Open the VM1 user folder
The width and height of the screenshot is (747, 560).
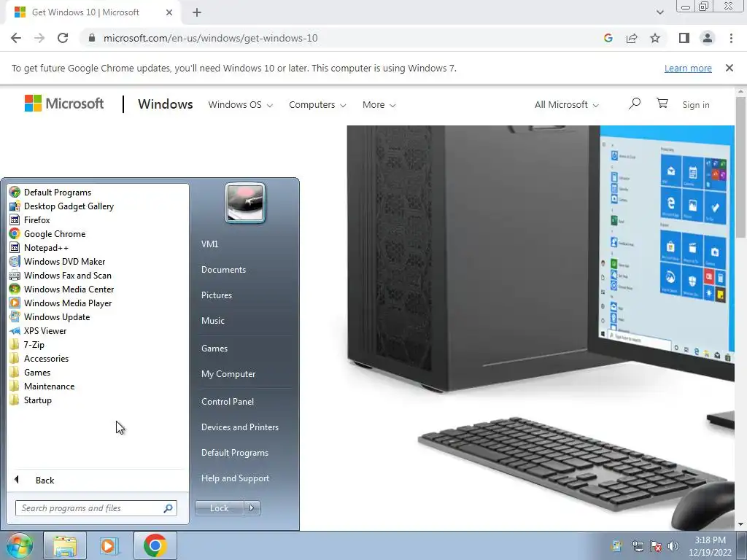coord(209,244)
